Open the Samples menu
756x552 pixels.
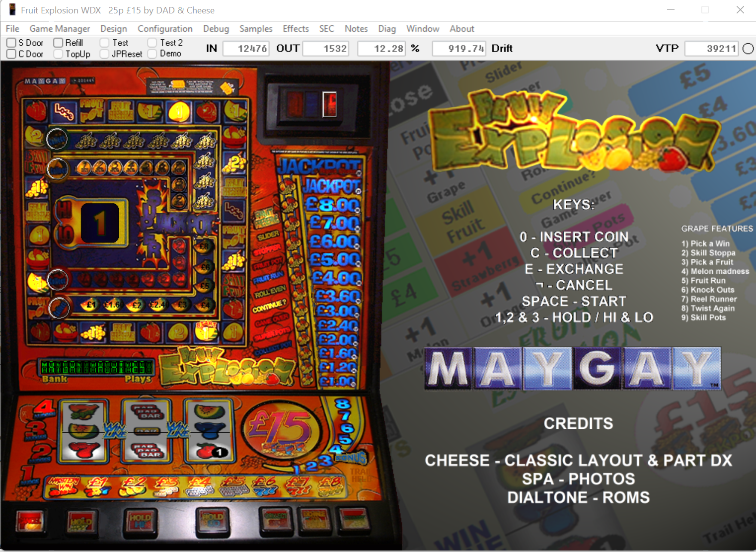click(256, 28)
